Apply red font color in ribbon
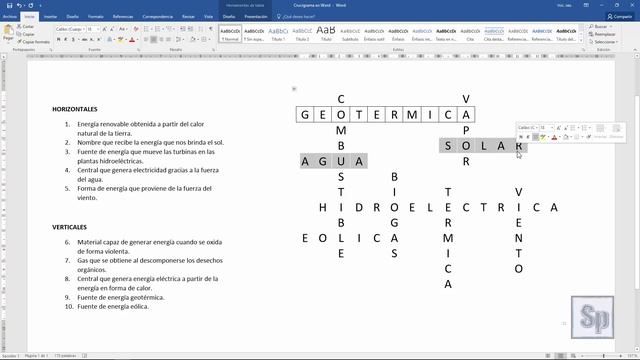This screenshot has height=360, width=640. coord(132,40)
